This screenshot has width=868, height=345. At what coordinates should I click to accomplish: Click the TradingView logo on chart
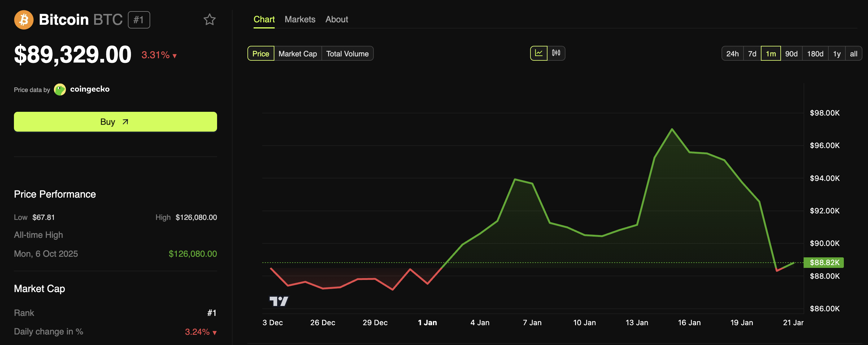click(279, 301)
